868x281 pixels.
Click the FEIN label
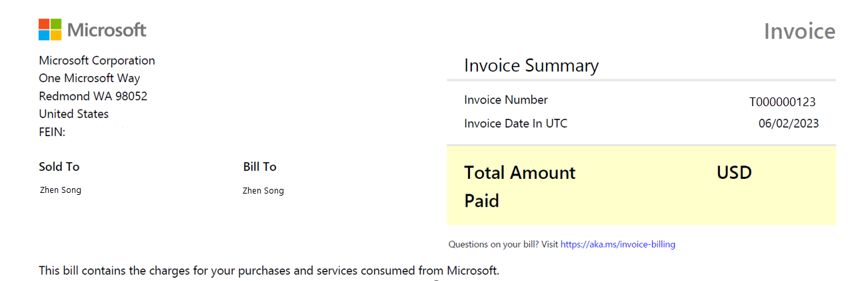click(52, 132)
